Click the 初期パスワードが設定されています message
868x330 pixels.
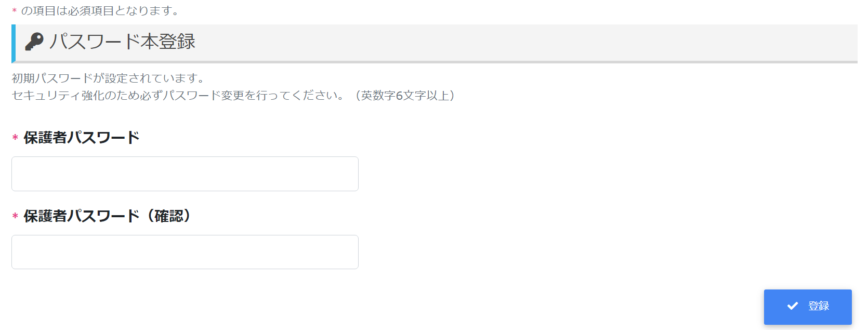[x=109, y=78]
